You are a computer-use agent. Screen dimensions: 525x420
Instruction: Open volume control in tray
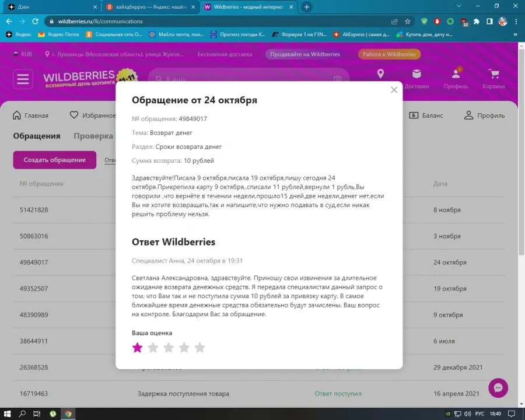(x=468, y=414)
